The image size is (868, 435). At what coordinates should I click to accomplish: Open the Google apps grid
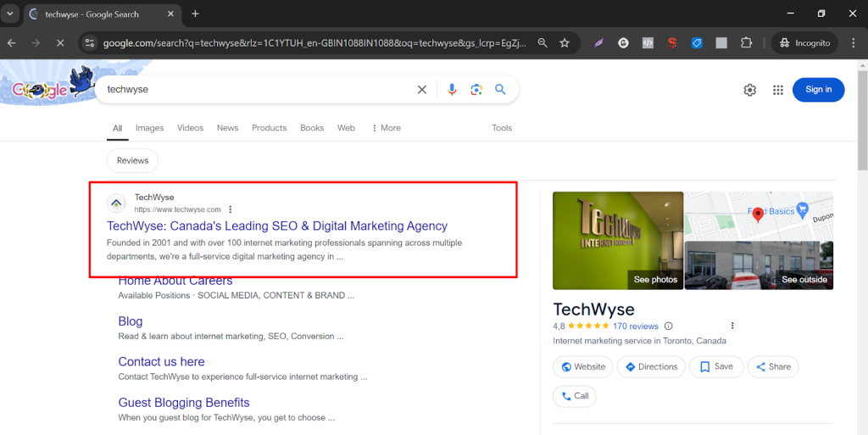[777, 90]
